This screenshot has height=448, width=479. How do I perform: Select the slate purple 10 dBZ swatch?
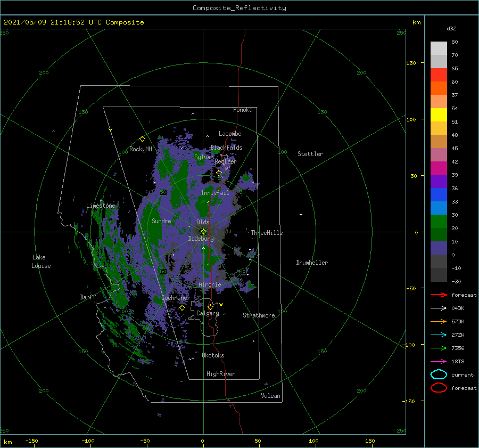[439, 248]
